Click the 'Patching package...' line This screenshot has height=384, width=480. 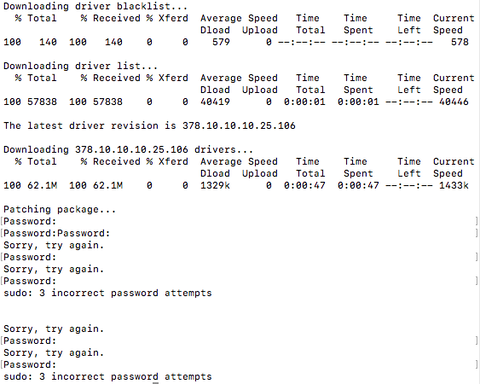pyautogui.click(x=60, y=209)
